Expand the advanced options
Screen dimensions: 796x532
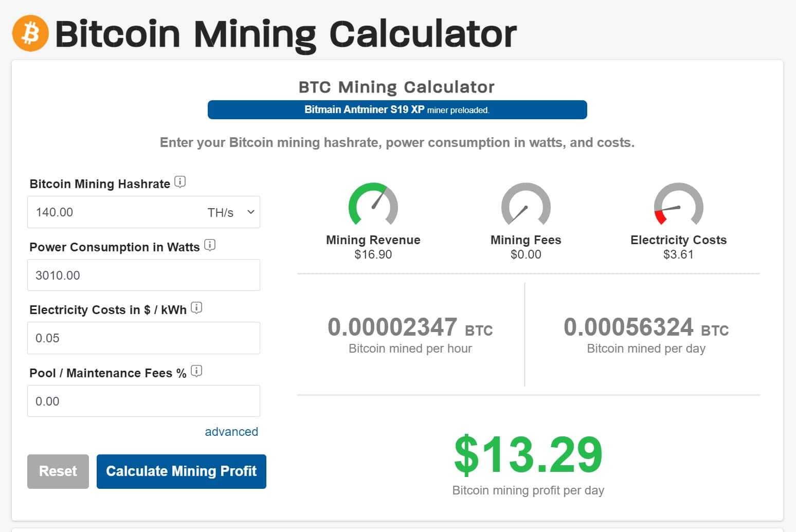click(231, 432)
